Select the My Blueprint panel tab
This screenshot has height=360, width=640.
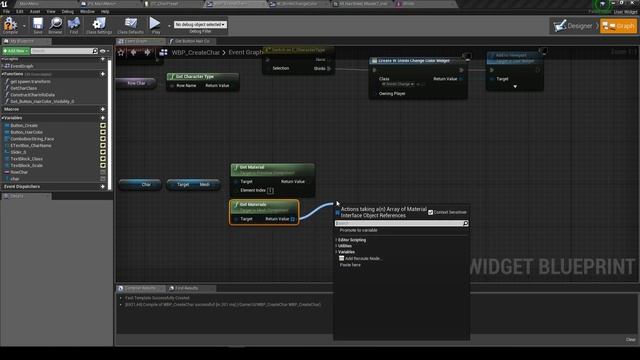[26, 41]
